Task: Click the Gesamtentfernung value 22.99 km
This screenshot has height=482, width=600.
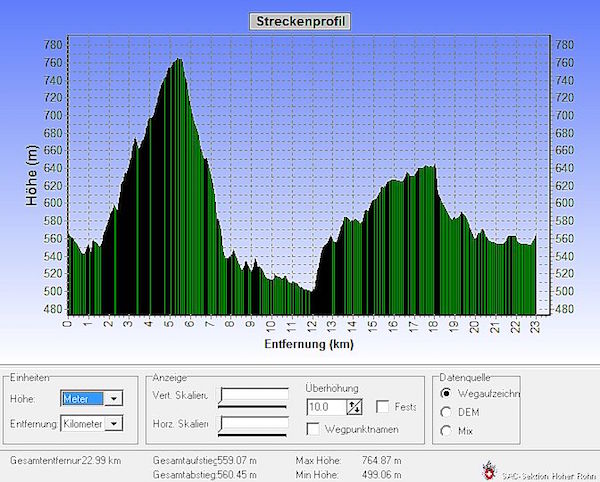Action: [x=101, y=460]
